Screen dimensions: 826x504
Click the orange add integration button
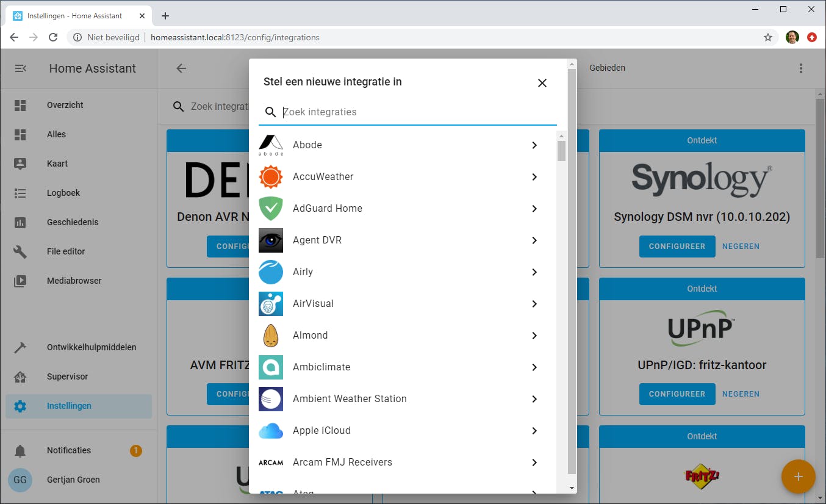coord(798,476)
